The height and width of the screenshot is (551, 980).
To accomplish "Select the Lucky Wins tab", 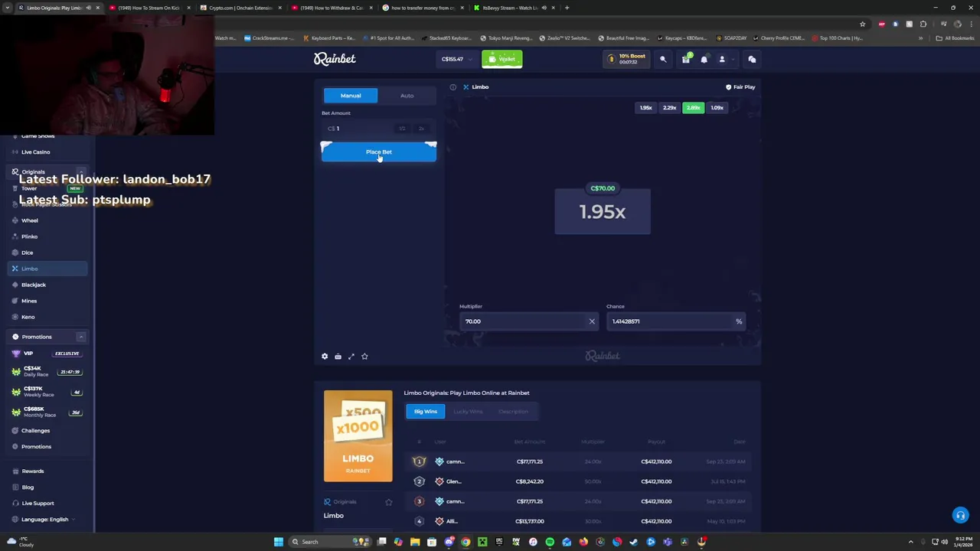I will 468,412.
